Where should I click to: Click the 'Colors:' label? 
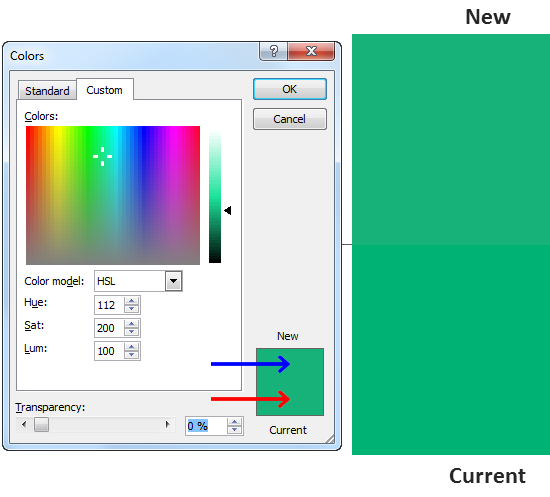coord(41,116)
